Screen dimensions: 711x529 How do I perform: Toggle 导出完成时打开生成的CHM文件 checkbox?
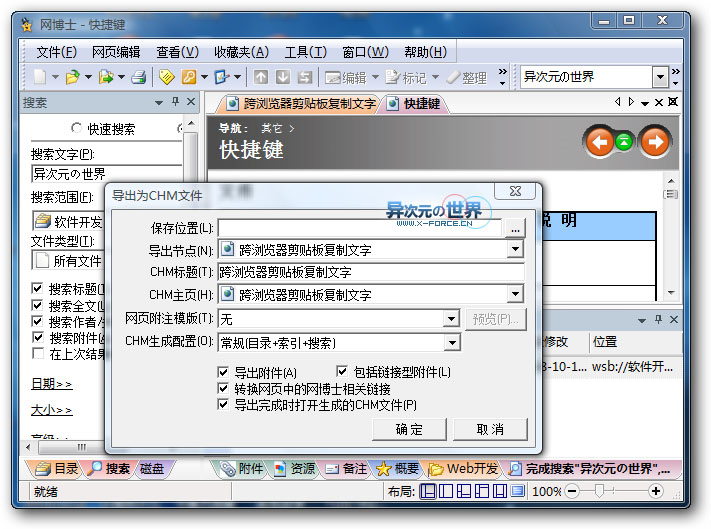pos(223,404)
